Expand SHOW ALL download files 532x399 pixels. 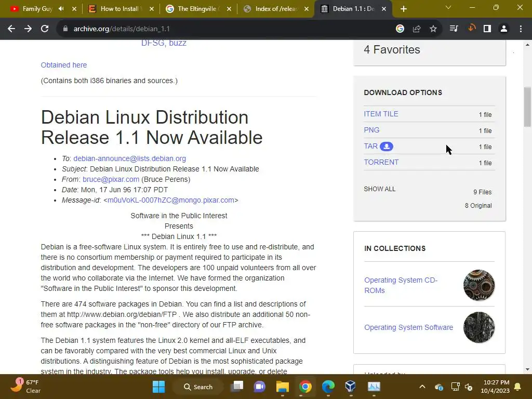tap(380, 189)
